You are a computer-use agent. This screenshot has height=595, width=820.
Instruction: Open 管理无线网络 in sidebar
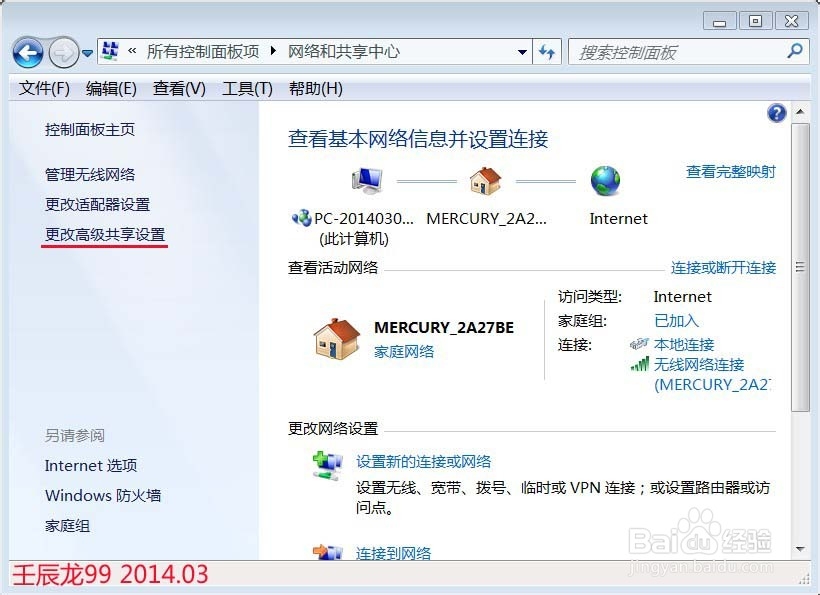point(90,174)
